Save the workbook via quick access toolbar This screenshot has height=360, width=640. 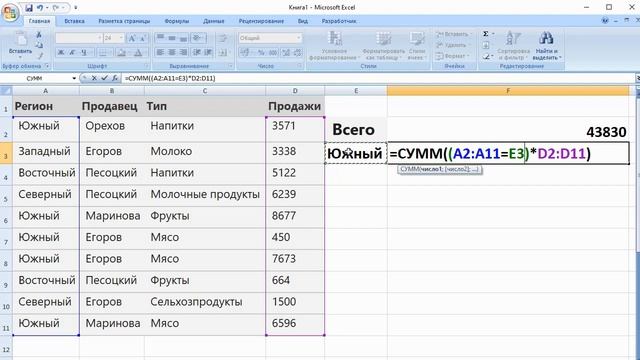[29, 7]
